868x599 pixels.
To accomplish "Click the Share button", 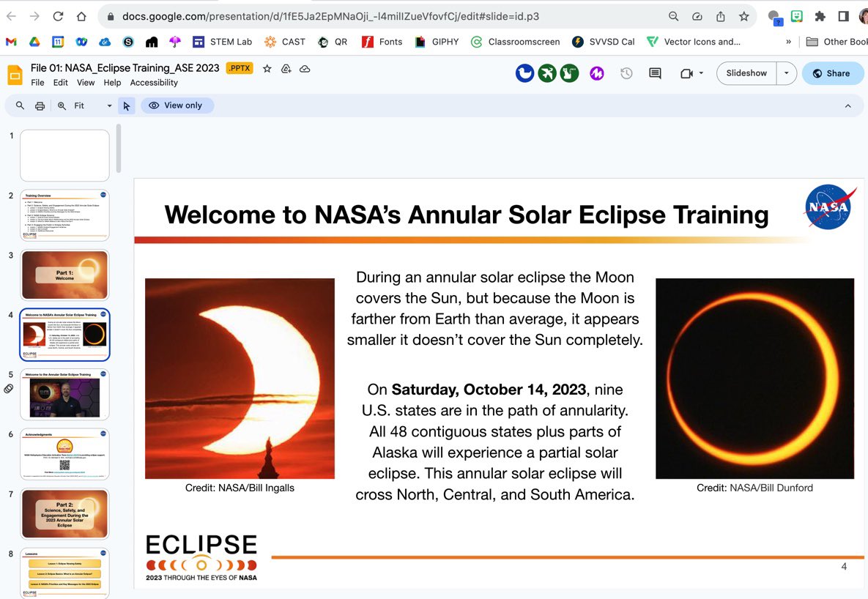I will click(833, 73).
